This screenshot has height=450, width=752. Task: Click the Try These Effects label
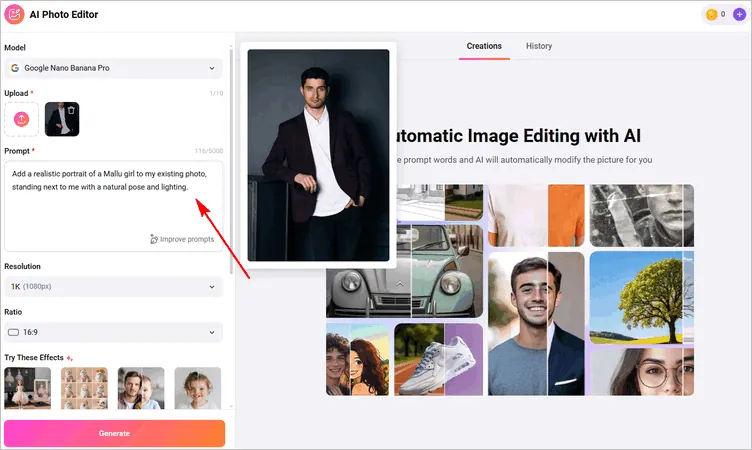click(34, 357)
